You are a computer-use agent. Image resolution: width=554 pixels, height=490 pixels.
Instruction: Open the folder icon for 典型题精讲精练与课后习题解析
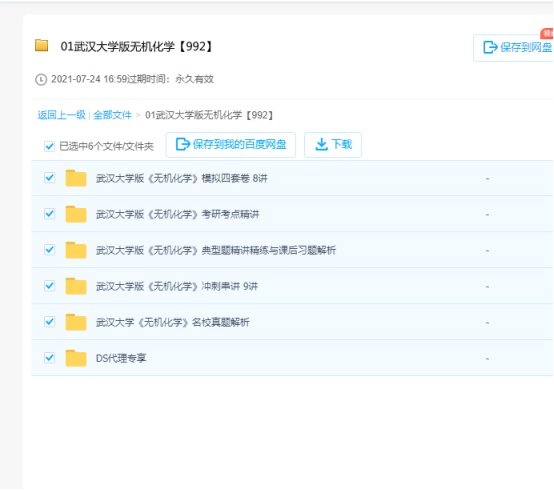click(x=76, y=250)
